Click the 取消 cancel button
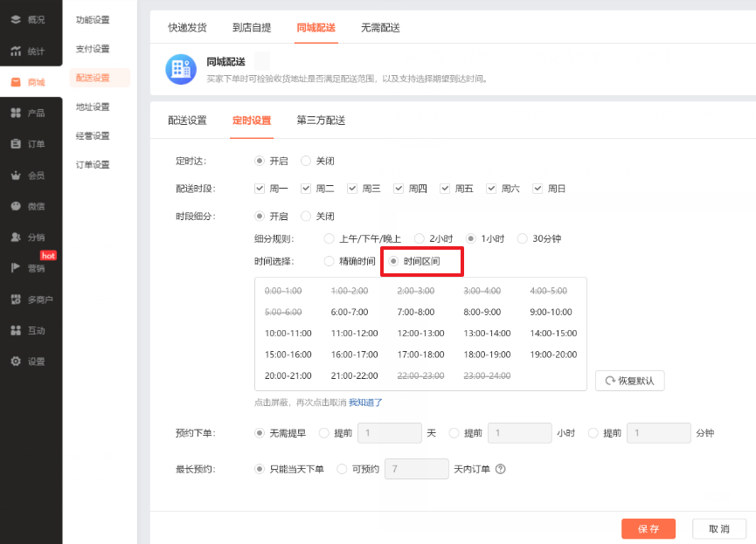The height and width of the screenshot is (544, 756). coord(719,528)
